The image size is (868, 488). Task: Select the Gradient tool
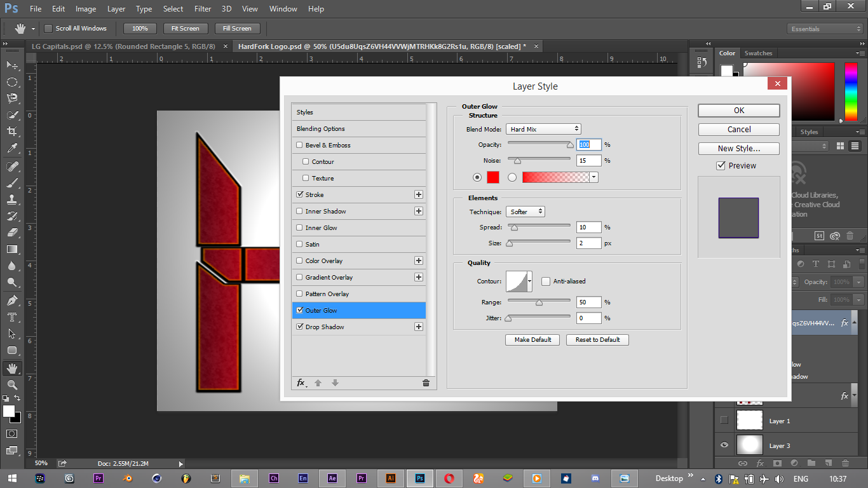tap(12, 249)
